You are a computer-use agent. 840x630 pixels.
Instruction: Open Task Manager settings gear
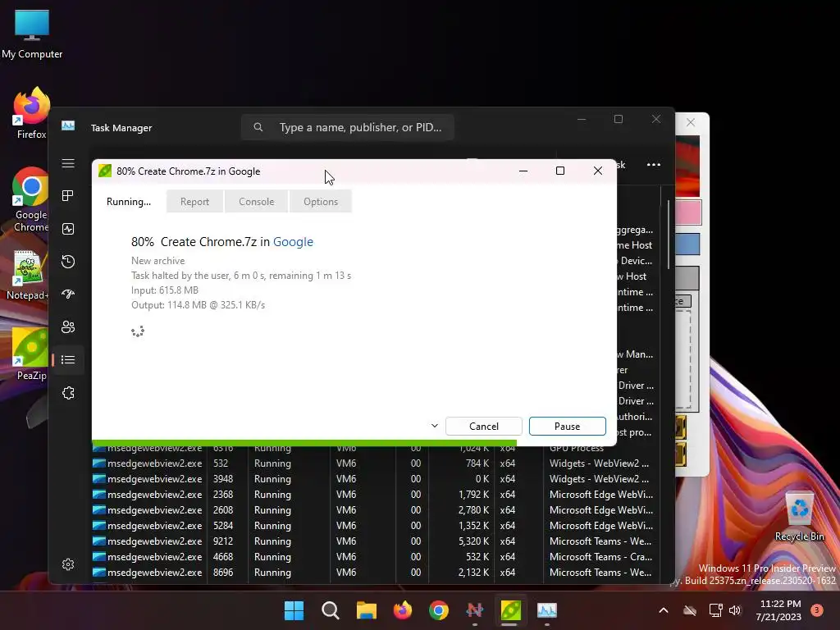tap(68, 564)
